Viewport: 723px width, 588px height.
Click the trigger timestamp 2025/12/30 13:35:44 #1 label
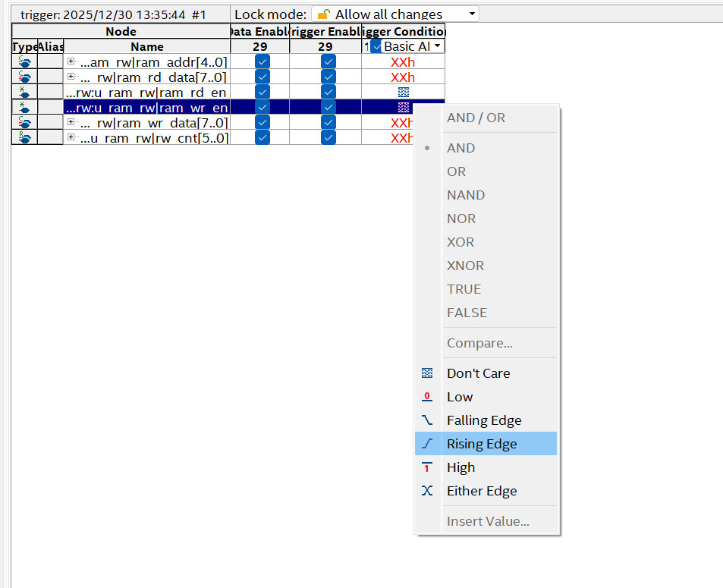pyautogui.click(x=114, y=14)
